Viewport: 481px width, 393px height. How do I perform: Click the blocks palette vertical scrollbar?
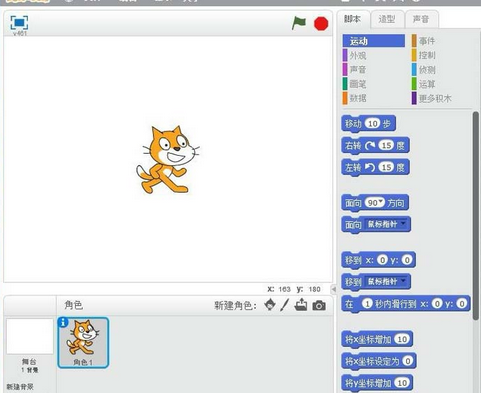click(x=476, y=216)
